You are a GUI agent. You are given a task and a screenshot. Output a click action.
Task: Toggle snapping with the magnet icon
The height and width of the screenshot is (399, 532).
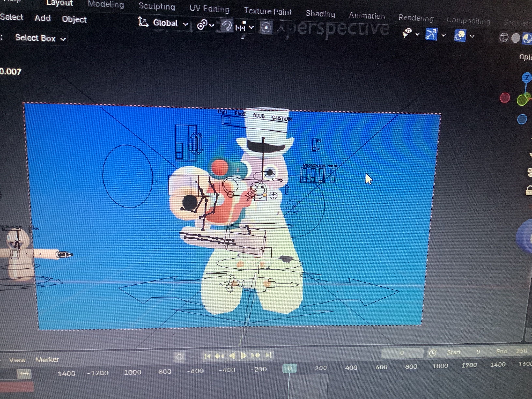coord(226,26)
